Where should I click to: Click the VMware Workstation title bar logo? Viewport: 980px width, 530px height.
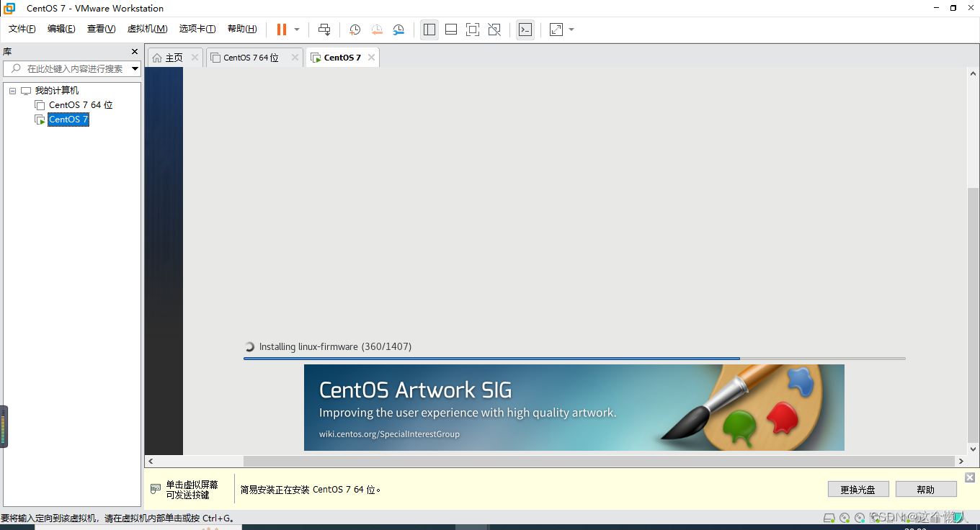[9, 9]
